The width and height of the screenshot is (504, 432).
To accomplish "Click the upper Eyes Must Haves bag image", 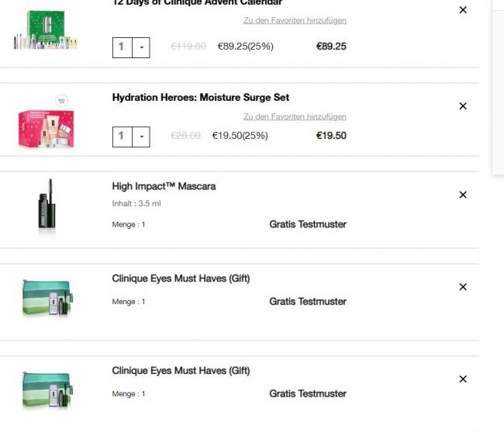I will click(47, 299).
